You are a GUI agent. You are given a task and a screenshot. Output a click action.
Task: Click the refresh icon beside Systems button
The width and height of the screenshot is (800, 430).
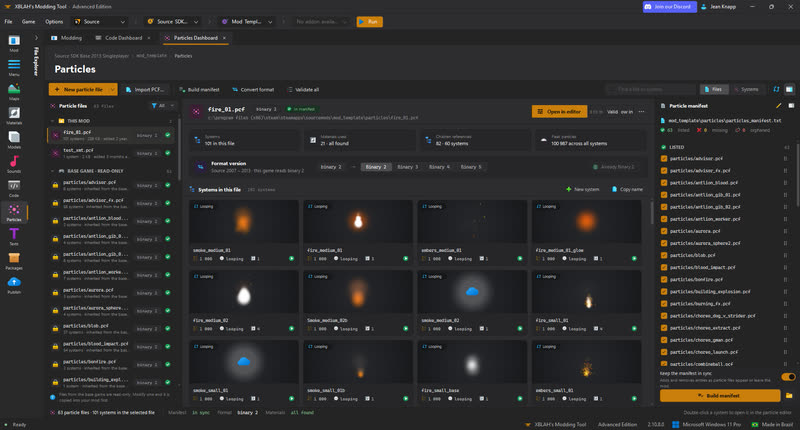click(x=776, y=89)
